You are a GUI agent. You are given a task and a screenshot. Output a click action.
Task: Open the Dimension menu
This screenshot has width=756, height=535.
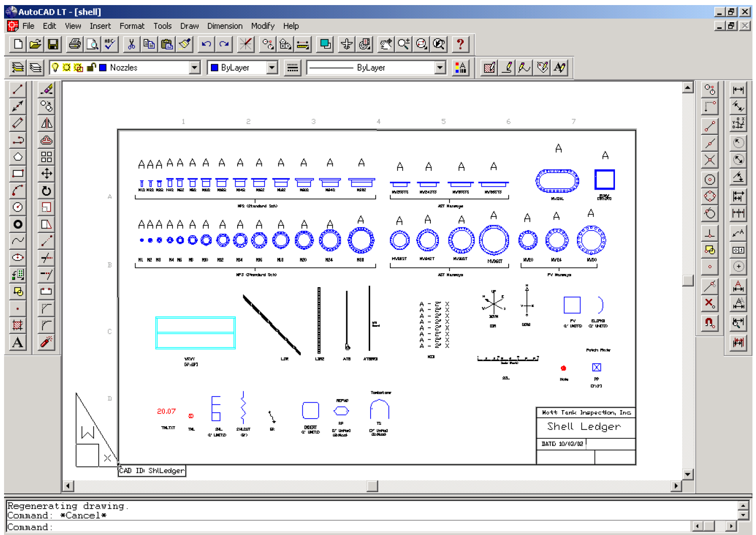click(x=225, y=26)
